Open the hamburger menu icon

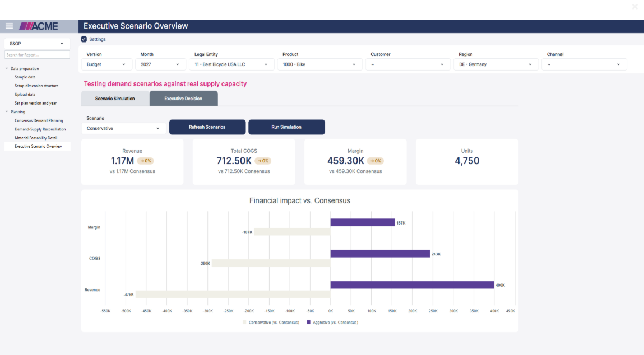9,26
